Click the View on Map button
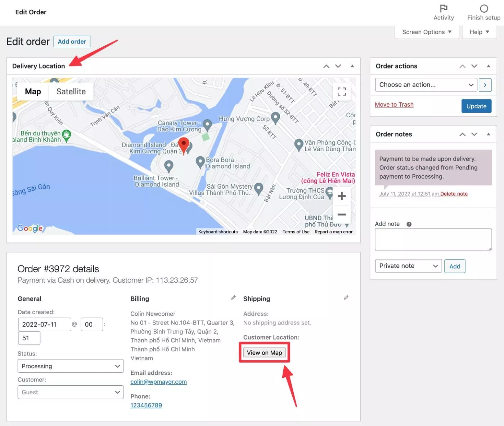The height and width of the screenshot is (426, 504). (x=265, y=353)
